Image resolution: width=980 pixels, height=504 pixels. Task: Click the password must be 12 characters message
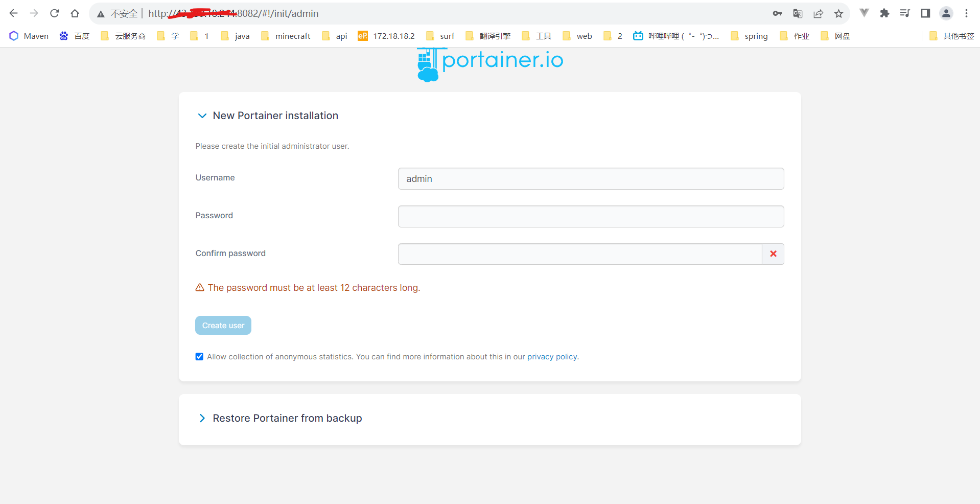tap(314, 288)
